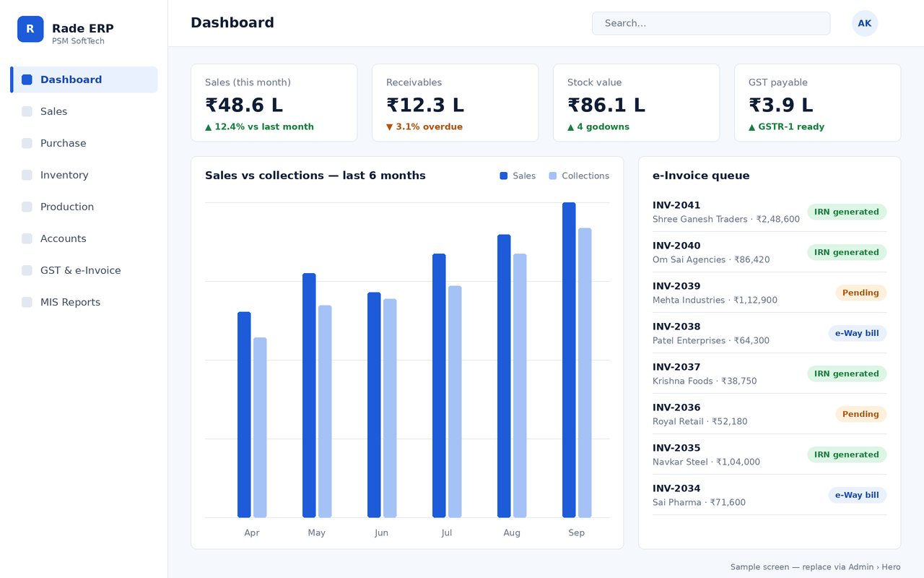Click the GST & e-Invoice sidebar icon

click(x=27, y=270)
